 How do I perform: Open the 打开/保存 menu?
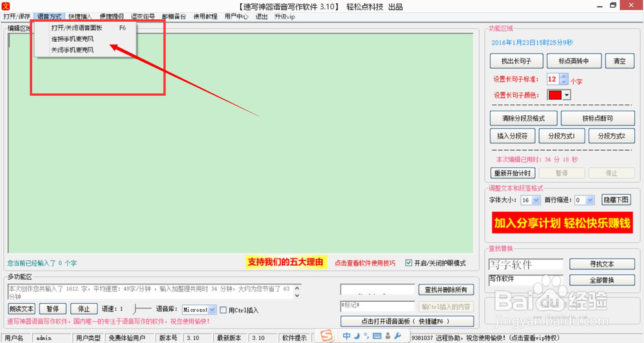tap(17, 17)
